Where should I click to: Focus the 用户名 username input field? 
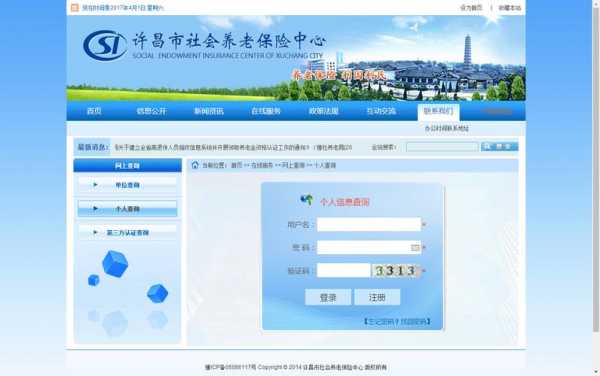pyautogui.click(x=369, y=225)
